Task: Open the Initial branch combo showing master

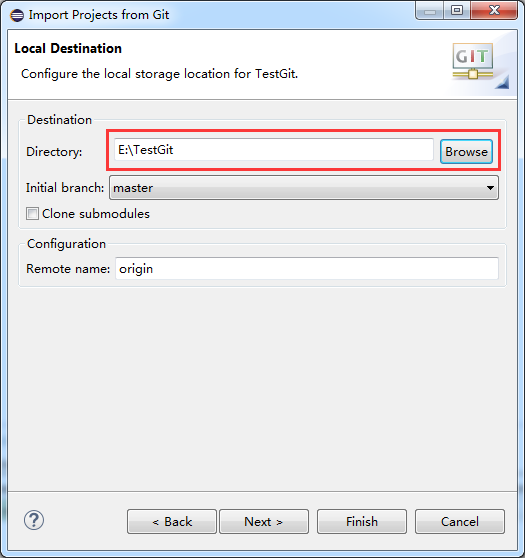Action: pyautogui.click(x=304, y=188)
